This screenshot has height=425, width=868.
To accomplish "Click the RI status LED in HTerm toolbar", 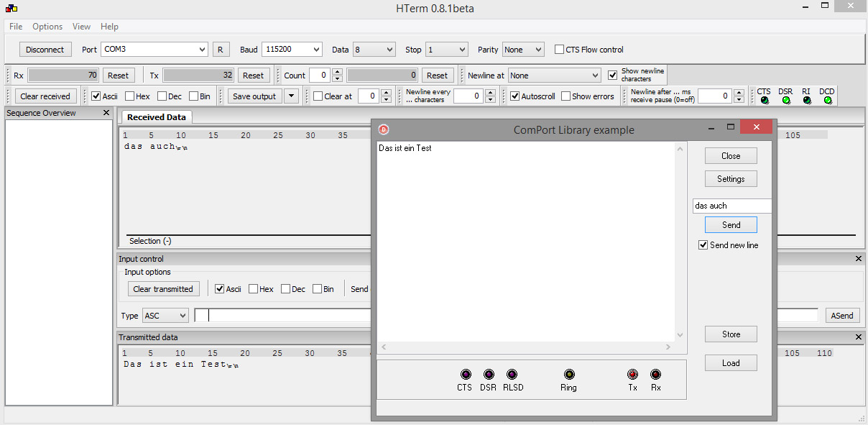I will [807, 101].
